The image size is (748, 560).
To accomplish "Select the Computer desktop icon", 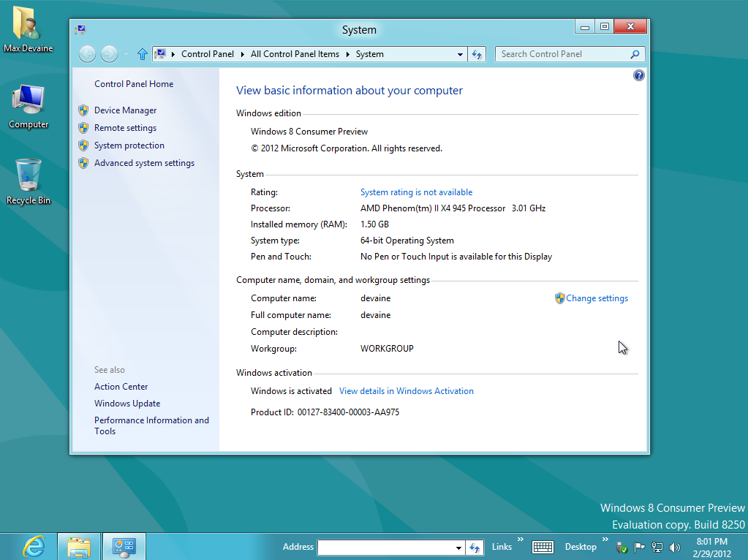I will coord(28,107).
